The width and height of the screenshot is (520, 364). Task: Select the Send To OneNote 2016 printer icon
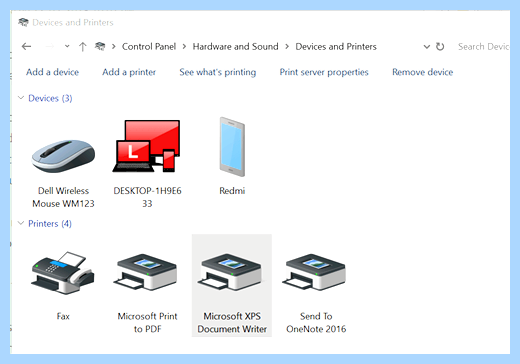314,272
